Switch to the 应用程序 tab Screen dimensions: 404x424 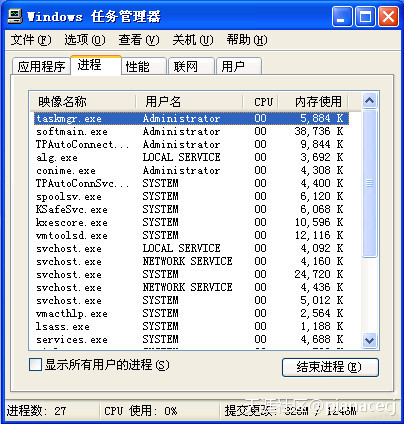click(41, 66)
